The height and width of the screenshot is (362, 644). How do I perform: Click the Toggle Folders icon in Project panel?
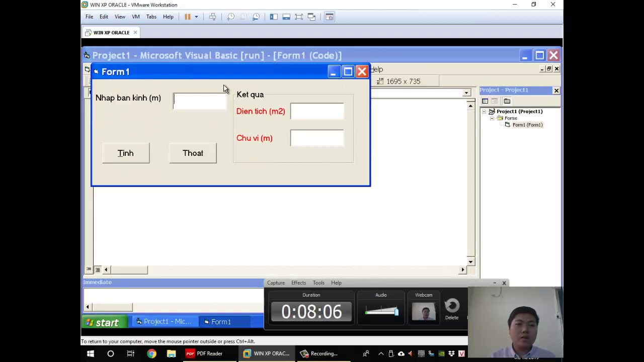pyautogui.click(x=507, y=101)
